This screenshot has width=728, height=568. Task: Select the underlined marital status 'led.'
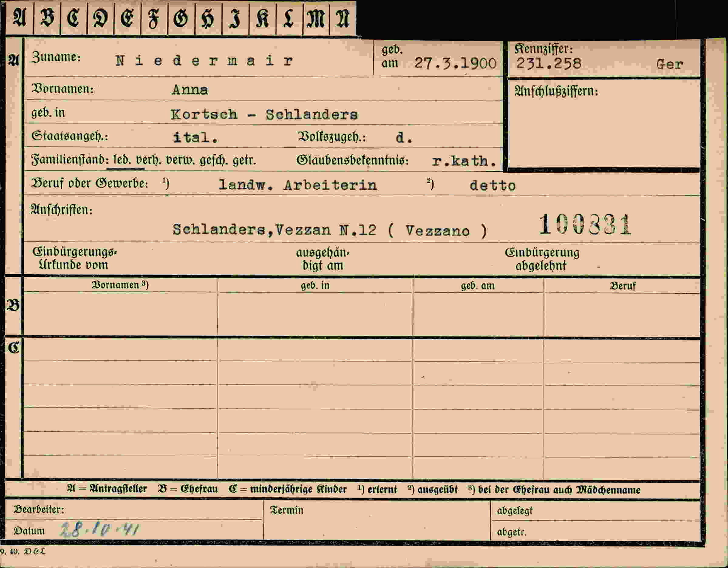point(122,160)
